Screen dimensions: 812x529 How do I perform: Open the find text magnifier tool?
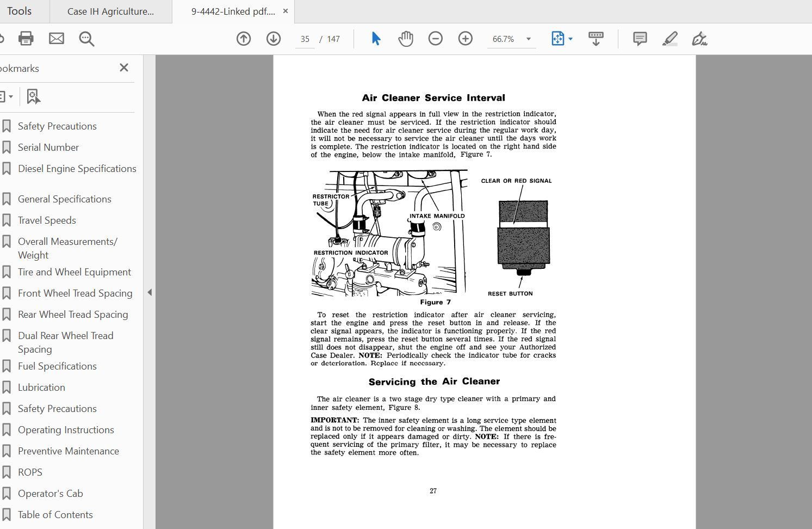[x=86, y=39]
